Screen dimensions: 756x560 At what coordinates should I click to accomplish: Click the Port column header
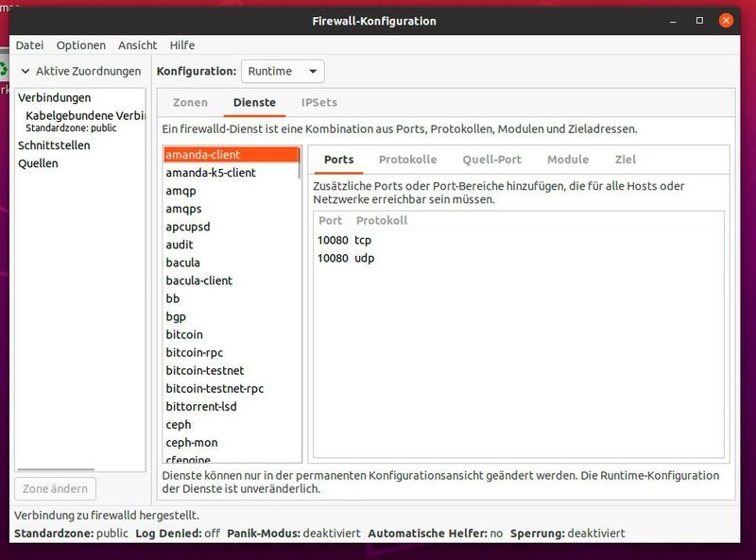[x=330, y=221]
